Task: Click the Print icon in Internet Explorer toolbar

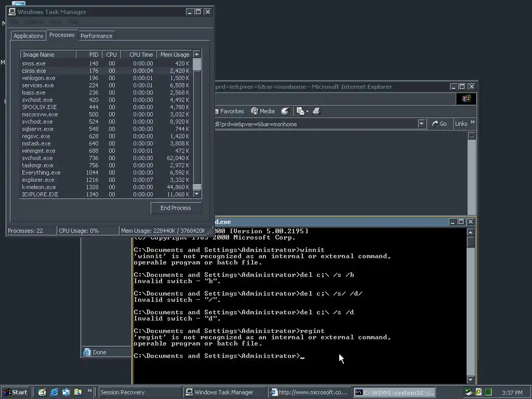Action: [316, 111]
